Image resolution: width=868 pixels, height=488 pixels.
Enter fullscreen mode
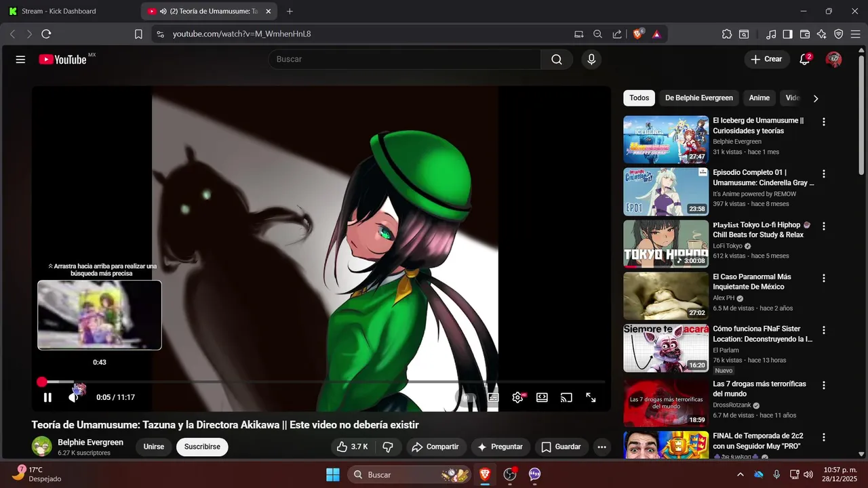(x=591, y=398)
